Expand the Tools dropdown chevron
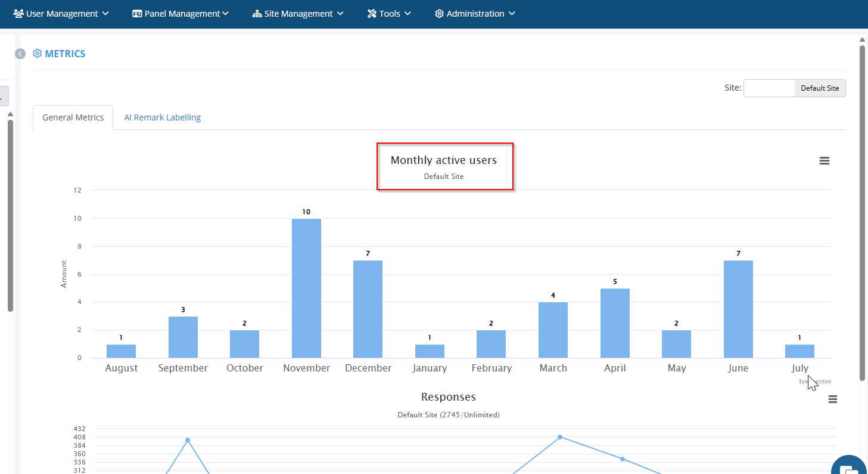868x474 pixels. 407,13
